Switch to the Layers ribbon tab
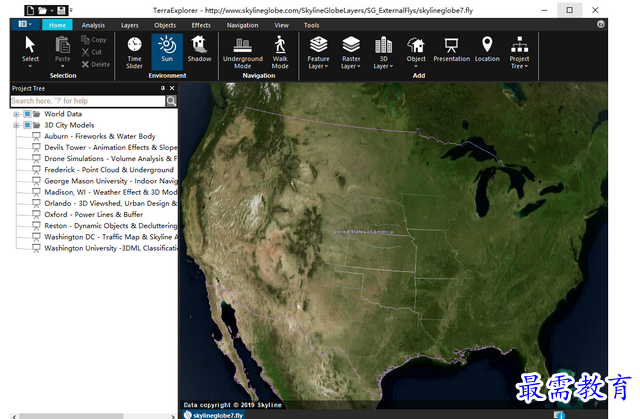 coord(129,25)
